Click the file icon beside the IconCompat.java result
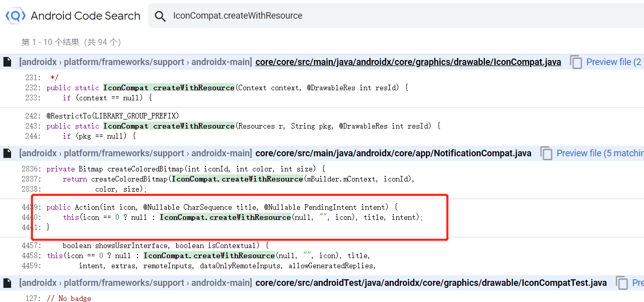 pyautogui.click(x=7, y=62)
